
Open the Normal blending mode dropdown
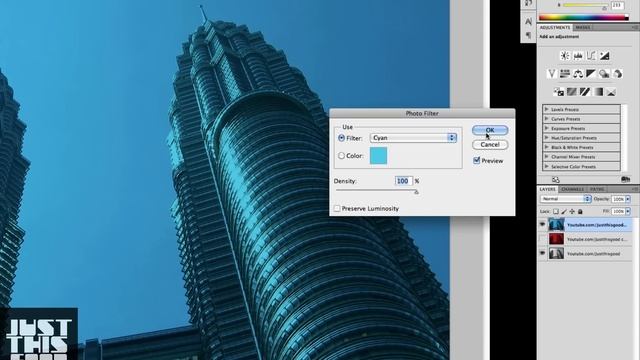pos(565,199)
